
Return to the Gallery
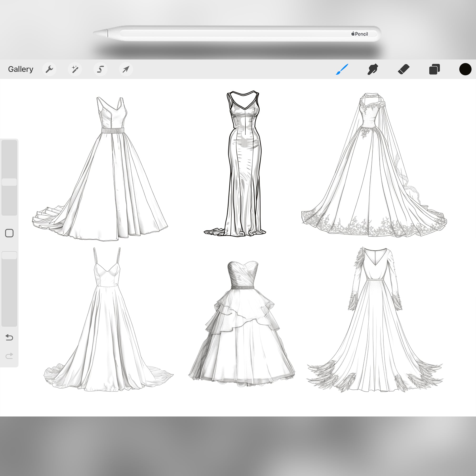click(x=21, y=69)
